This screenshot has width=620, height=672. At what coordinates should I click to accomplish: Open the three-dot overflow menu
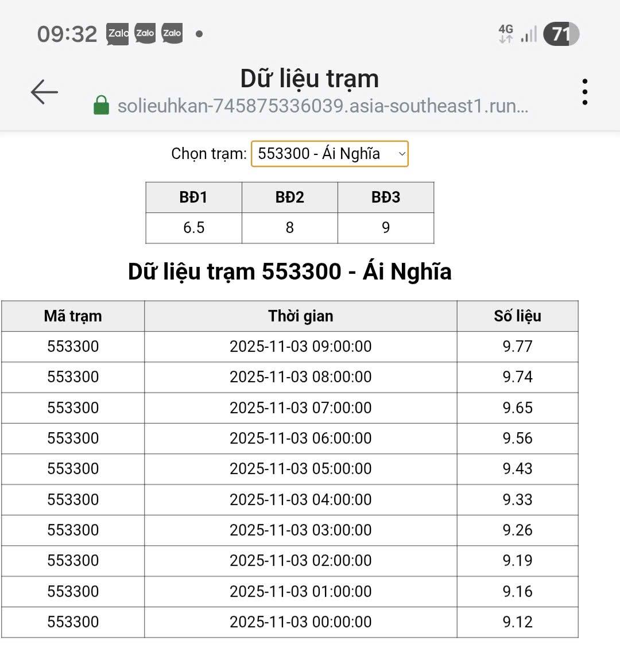point(584,92)
